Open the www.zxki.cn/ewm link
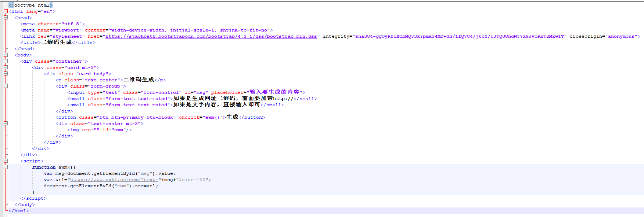This screenshot has width=644, height=217. click(x=114, y=180)
